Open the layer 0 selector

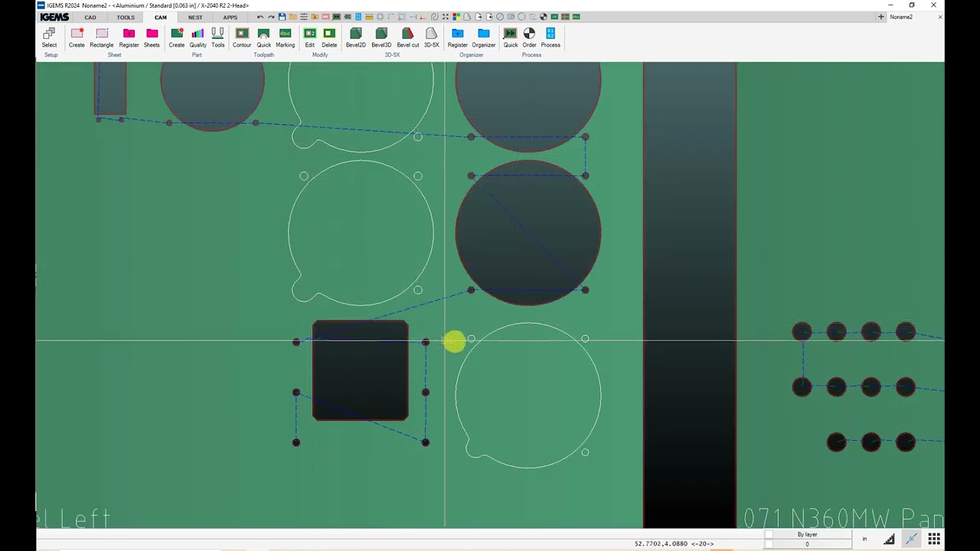(x=807, y=544)
